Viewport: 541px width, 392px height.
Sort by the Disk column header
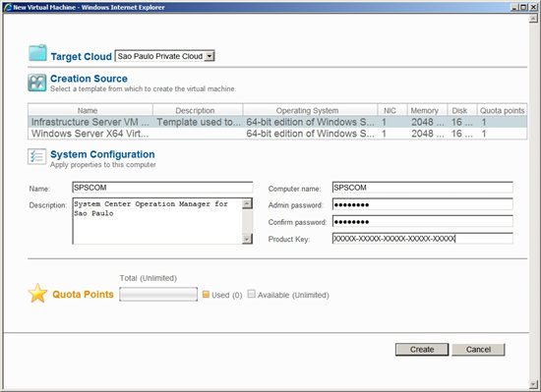[x=462, y=110]
